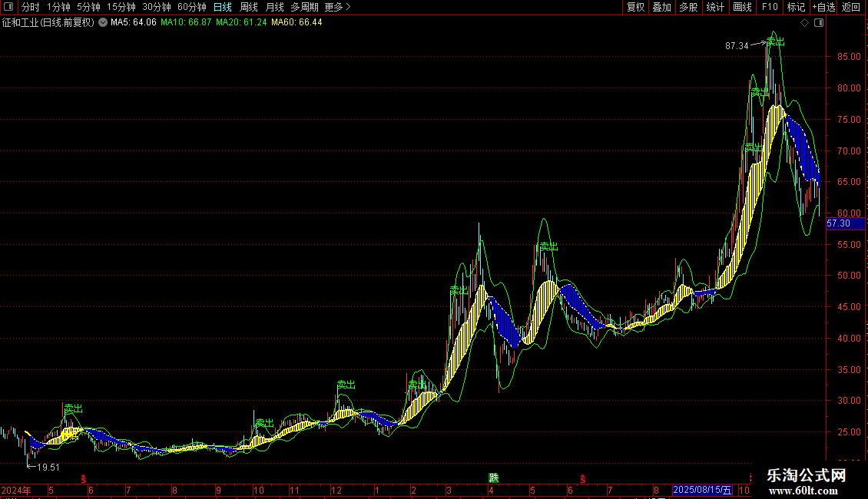Image resolution: width=868 pixels, height=499 pixels.
Task: Open the 画线 drawing tool
Action: click(x=742, y=7)
